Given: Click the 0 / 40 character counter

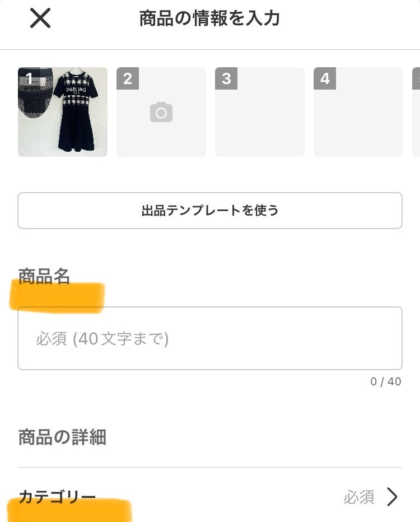Looking at the screenshot, I should click(x=386, y=381).
